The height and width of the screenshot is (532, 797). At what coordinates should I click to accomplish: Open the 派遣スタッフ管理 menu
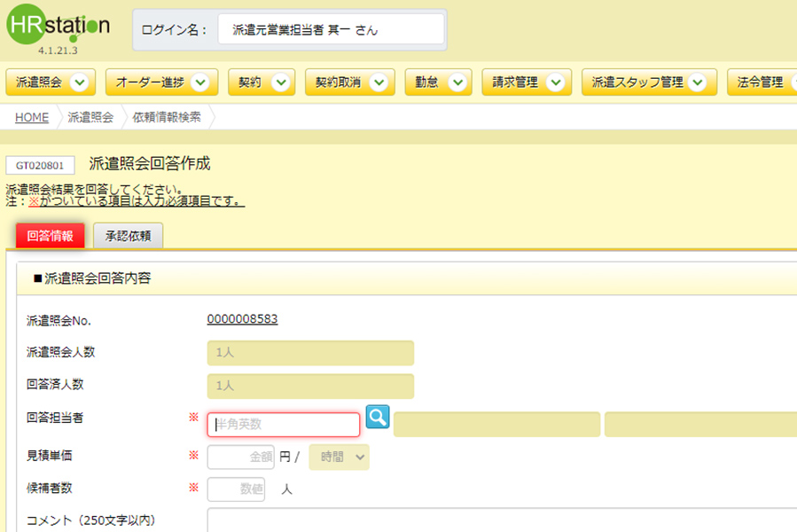tap(649, 82)
